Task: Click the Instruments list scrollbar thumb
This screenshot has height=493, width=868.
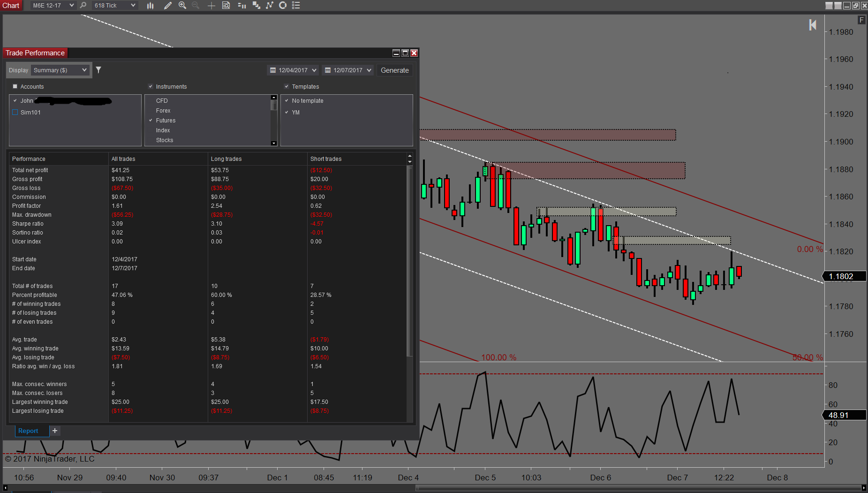Action: click(274, 105)
